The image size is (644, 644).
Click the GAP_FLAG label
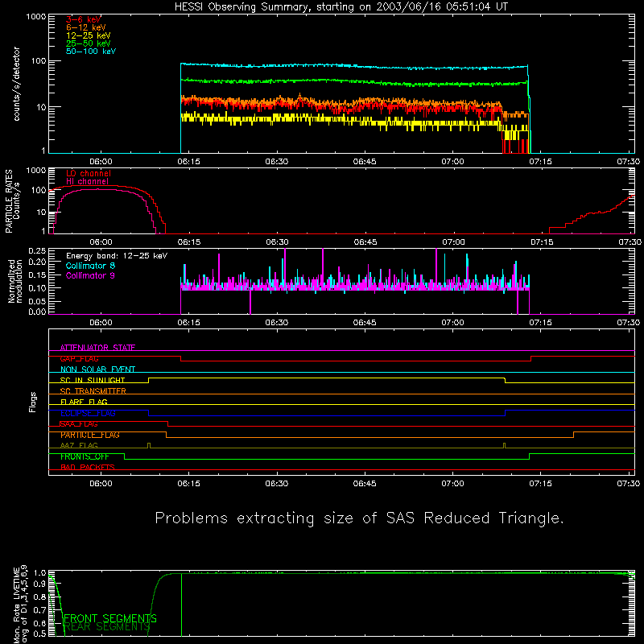point(79,358)
